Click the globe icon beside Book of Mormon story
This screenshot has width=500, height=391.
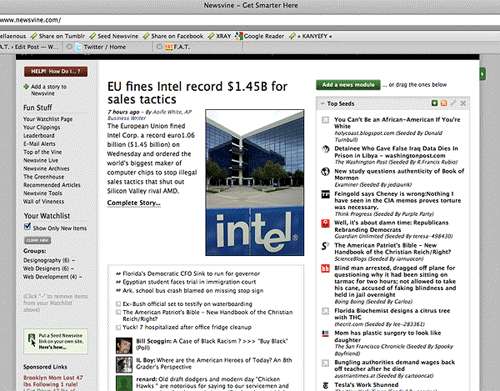[325, 172]
